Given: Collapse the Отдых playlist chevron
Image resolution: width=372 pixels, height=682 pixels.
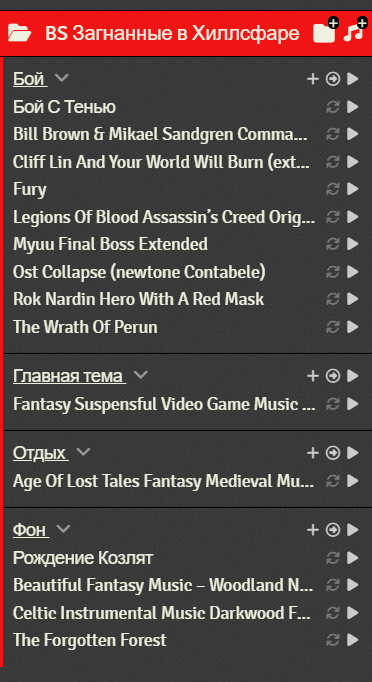Looking at the screenshot, I should pos(83,452).
